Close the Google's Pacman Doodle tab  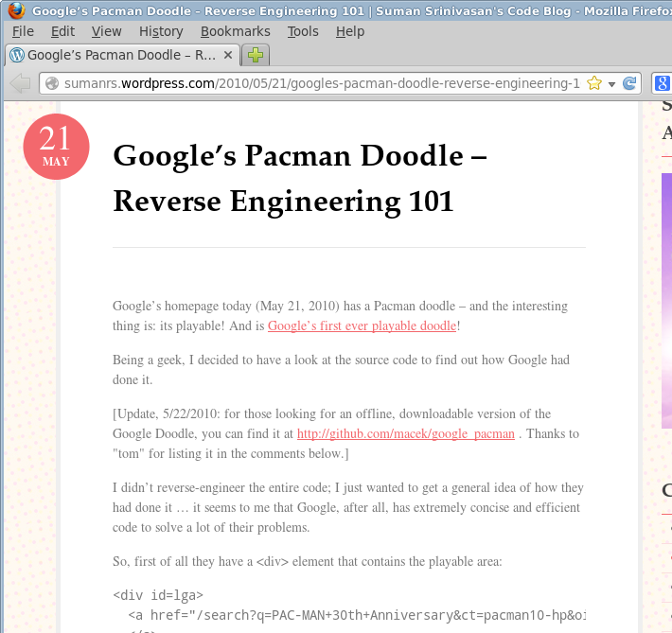[x=228, y=55]
